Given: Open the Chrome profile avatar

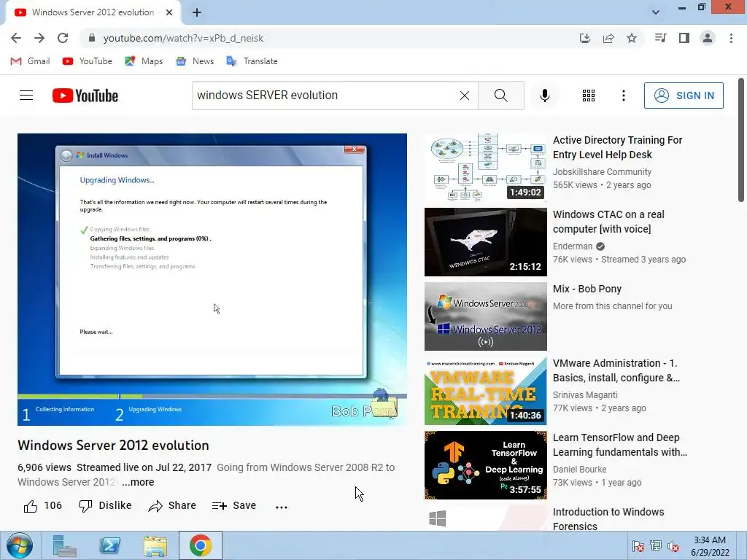Looking at the screenshot, I should pos(708,38).
